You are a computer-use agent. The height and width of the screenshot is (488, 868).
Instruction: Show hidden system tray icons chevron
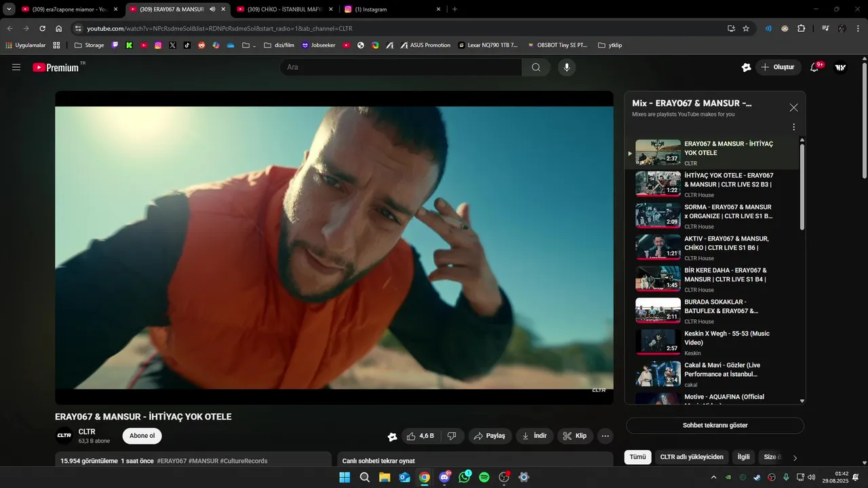pyautogui.click(x=713, y=477)
